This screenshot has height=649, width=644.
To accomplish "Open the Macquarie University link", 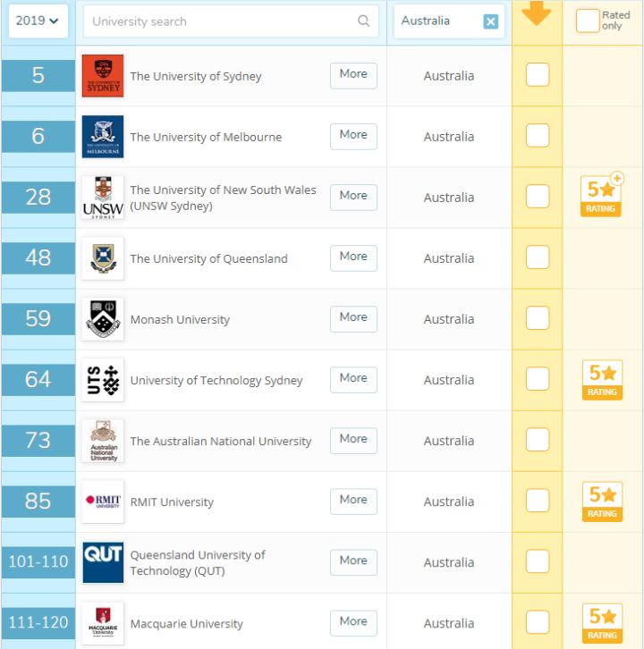I will click(186, 624).
